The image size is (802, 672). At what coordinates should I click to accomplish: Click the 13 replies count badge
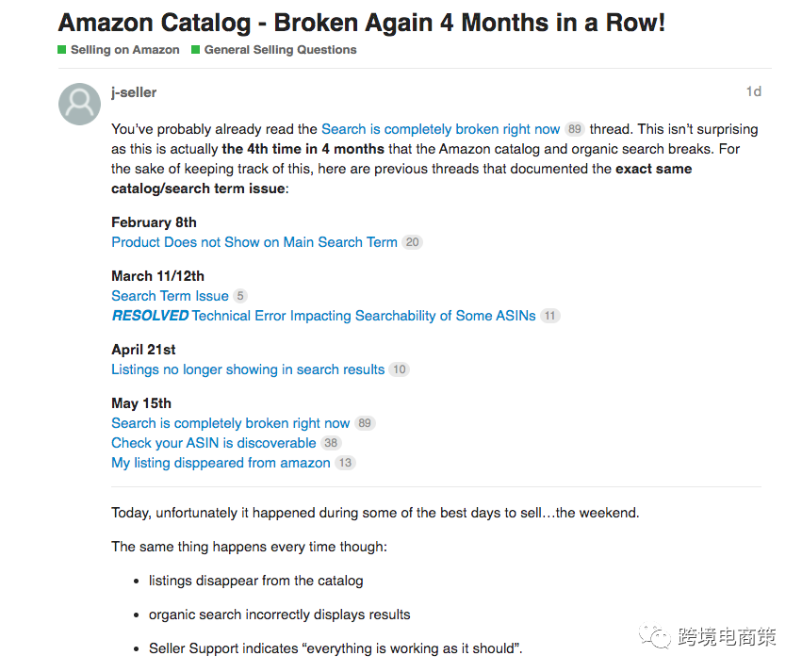(x=345, y=463)
